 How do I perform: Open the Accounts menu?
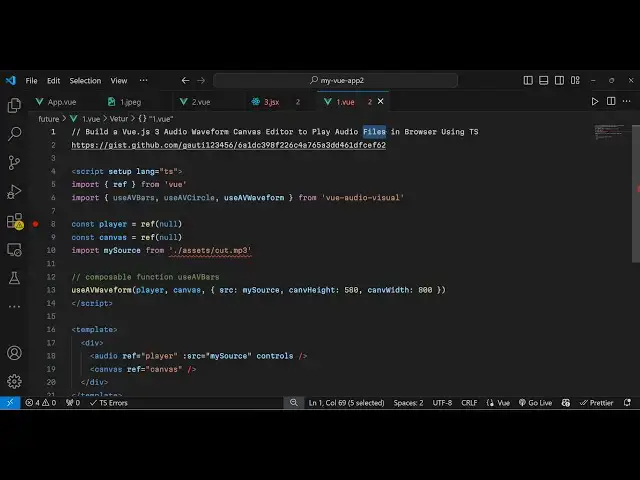pyautogui.click(x=14, y=353)
